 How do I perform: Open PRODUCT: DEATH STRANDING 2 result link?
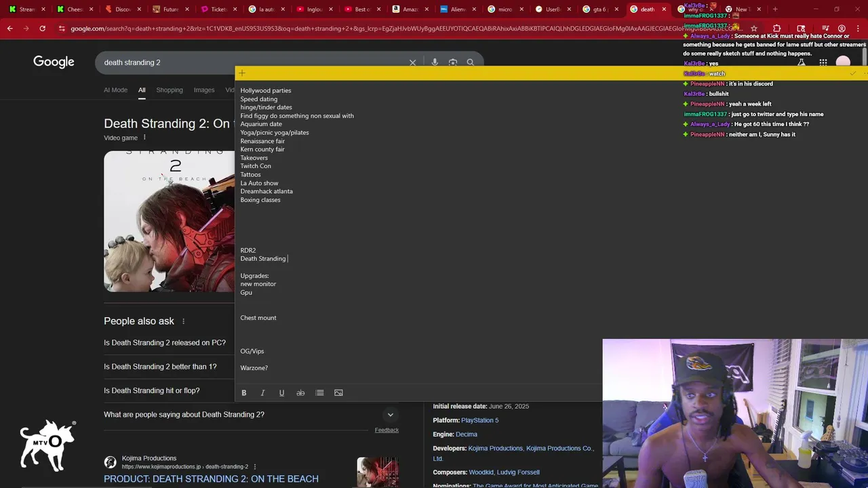211,479
